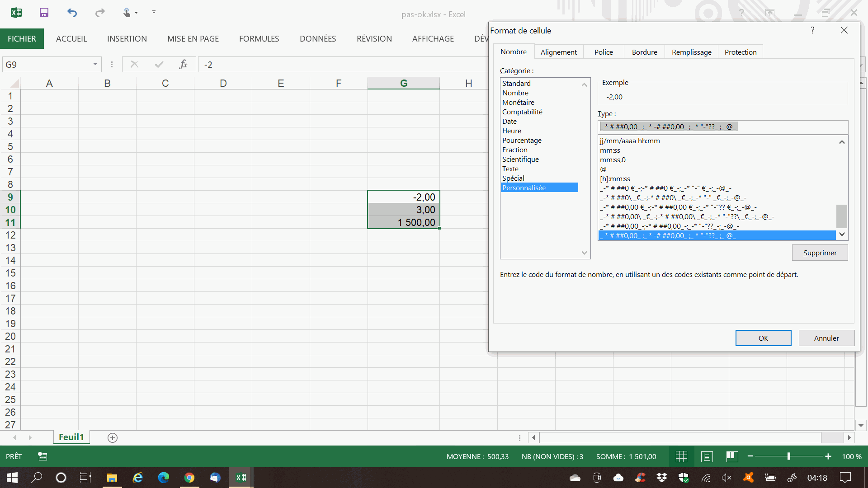Viewport: 868px width, 488px height.
Task: Click the Undo arrow icon
Action: [72, 13]
